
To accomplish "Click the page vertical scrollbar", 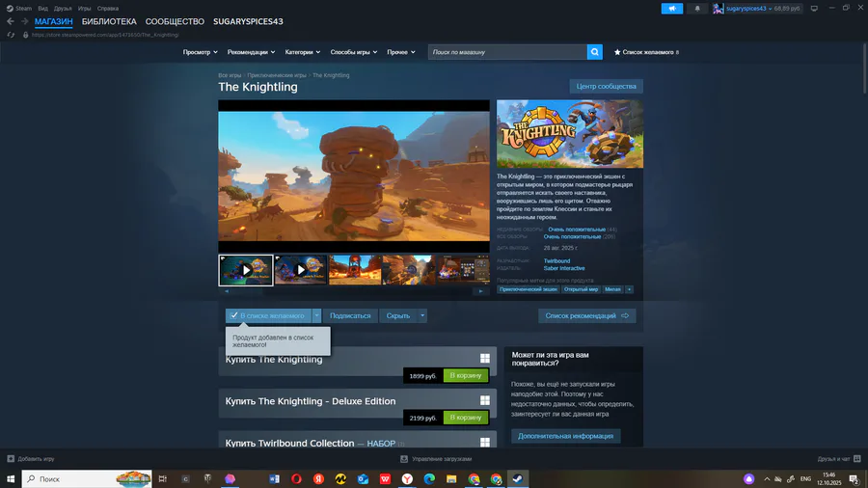I will point(865,70).
